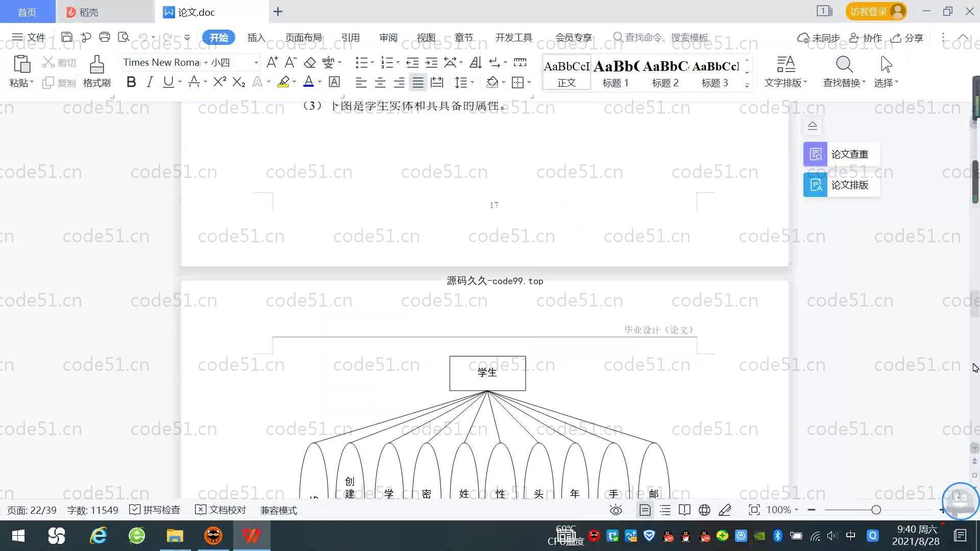Toggle spell check (拼写检查)

(155, 510)
